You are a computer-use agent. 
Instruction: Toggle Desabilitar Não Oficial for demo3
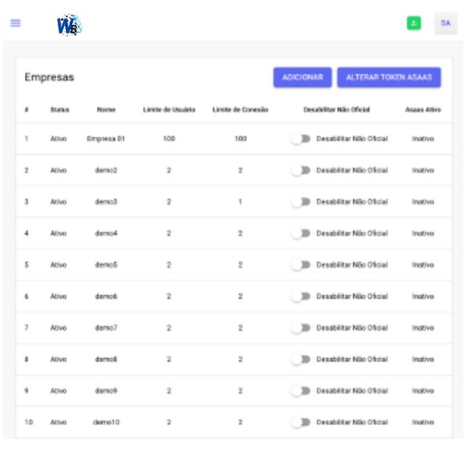(301, 202)
